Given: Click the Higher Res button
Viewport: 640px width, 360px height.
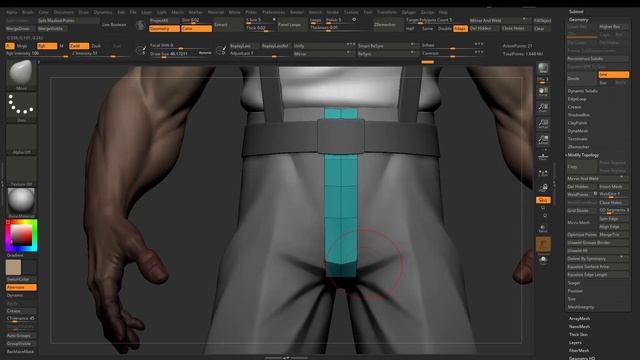Looking at the screenshot, I should click(613, 27).
